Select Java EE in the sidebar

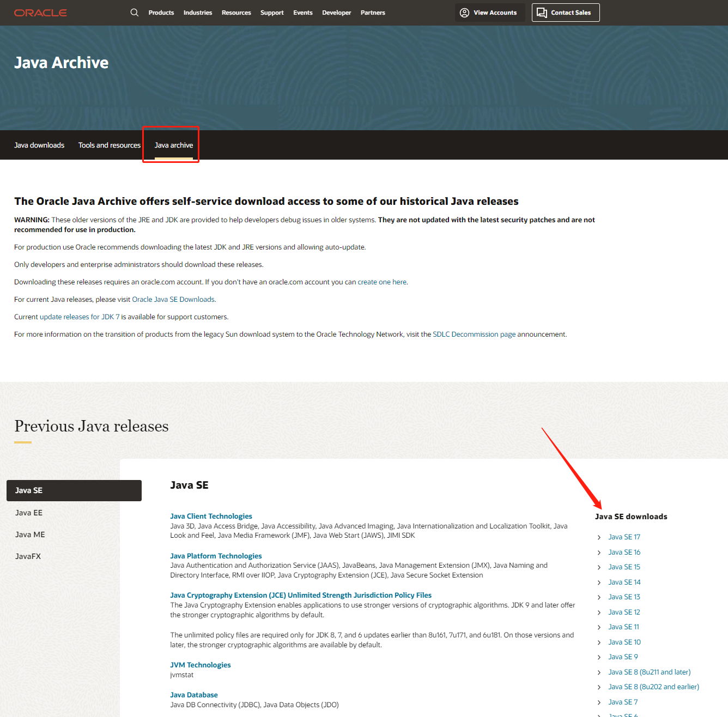coord(29,513)
